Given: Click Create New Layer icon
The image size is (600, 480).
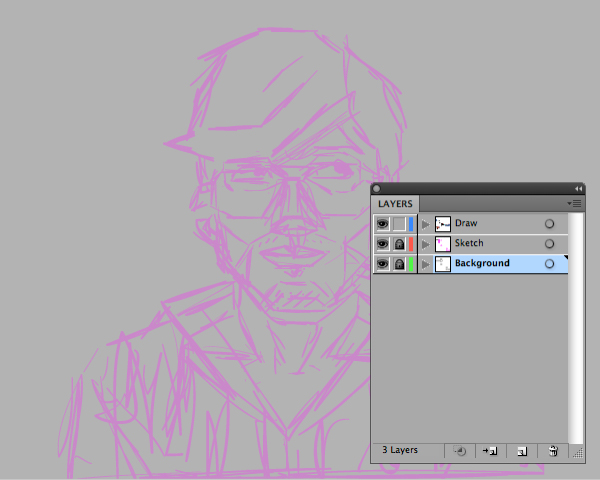Looking at the screenshot, I should coord(521,451).
